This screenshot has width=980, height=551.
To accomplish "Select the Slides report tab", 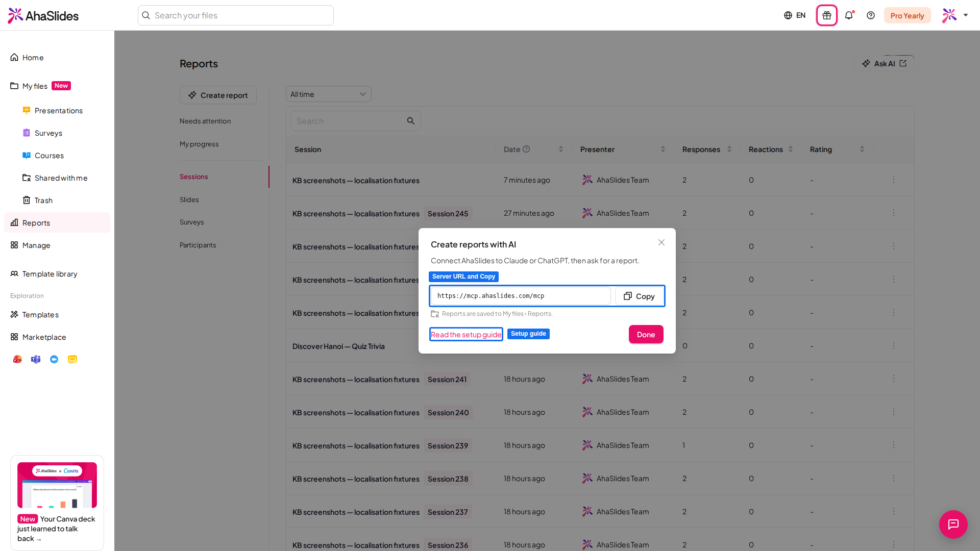I will pyautogui.click(x=189, y=199).
